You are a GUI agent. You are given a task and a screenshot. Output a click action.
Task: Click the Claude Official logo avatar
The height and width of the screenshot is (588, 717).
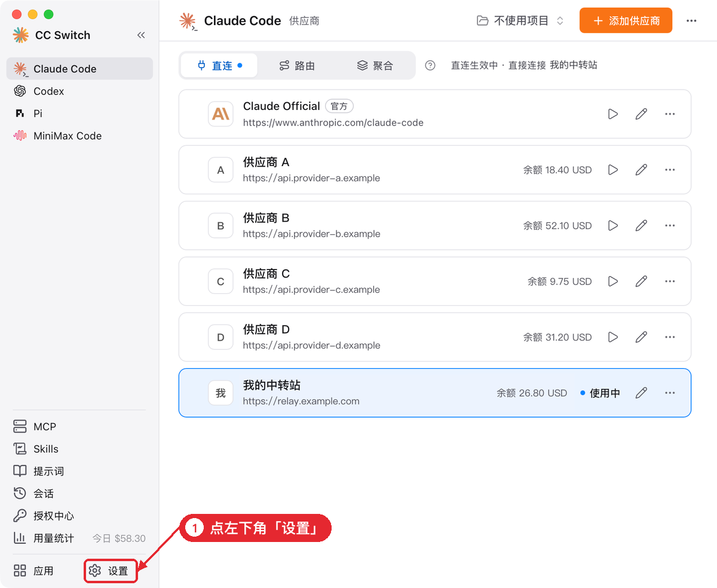click(220, 114)
